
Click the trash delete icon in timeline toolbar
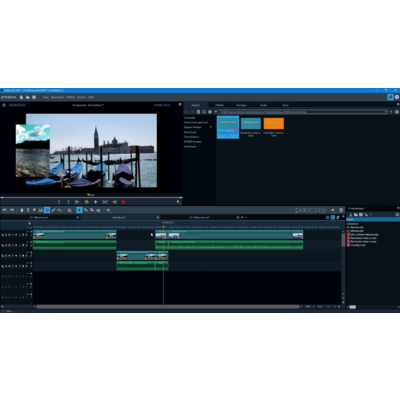pos(22,210)
